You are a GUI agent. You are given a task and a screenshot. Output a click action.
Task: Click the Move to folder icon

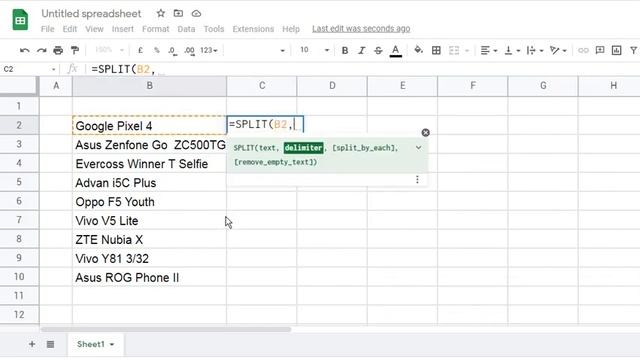178,13
